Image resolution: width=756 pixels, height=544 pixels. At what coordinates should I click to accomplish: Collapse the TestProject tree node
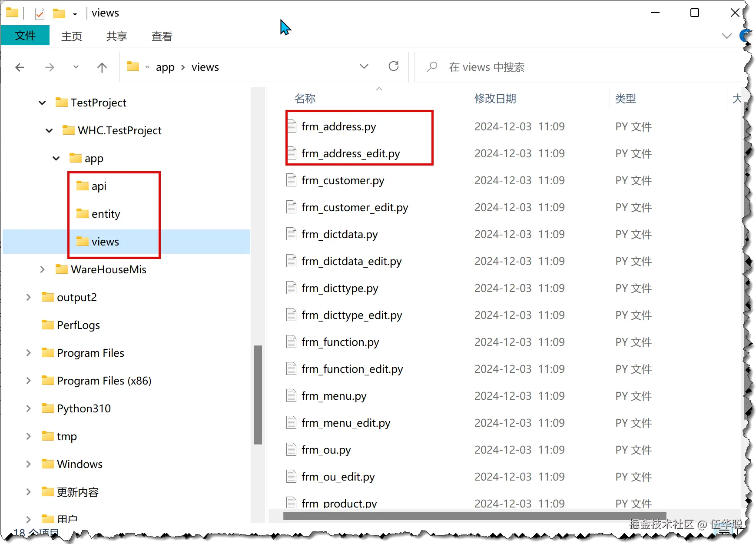click(x=42, y=103)
